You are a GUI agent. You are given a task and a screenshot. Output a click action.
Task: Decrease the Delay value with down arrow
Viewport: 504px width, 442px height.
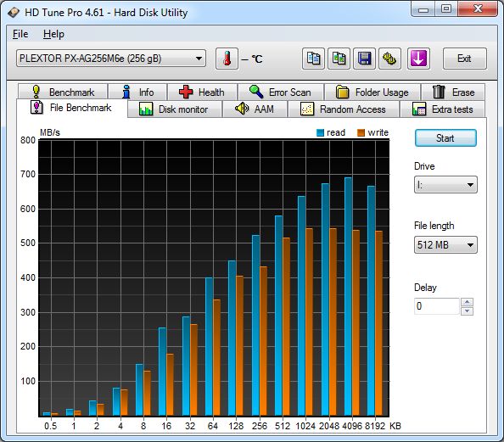click(x=467, y=311)
